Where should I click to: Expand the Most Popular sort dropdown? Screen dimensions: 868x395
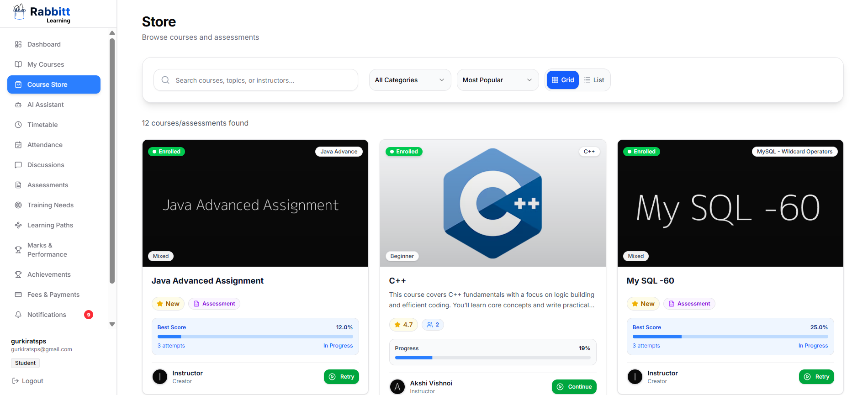point(498,80)
